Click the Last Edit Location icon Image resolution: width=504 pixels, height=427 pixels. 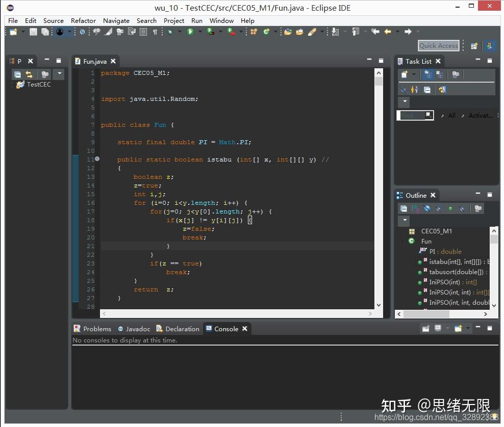(375, 32)
